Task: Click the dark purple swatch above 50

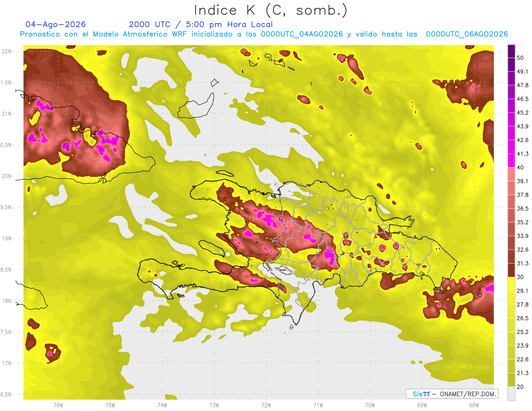Action: click(x=511, y=51)
